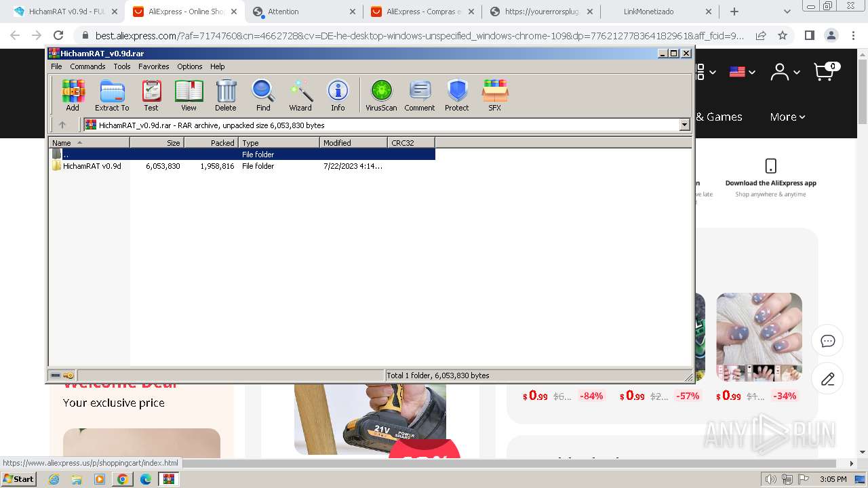Switch to the Attention browser tab
The image size is (868, 488).
pyautogui.click(x=304, y=12)
